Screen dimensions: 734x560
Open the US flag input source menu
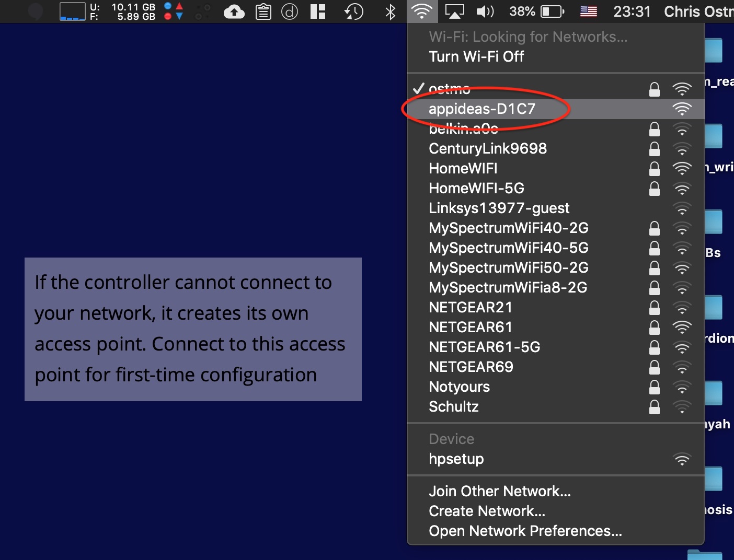pos(588,11)
